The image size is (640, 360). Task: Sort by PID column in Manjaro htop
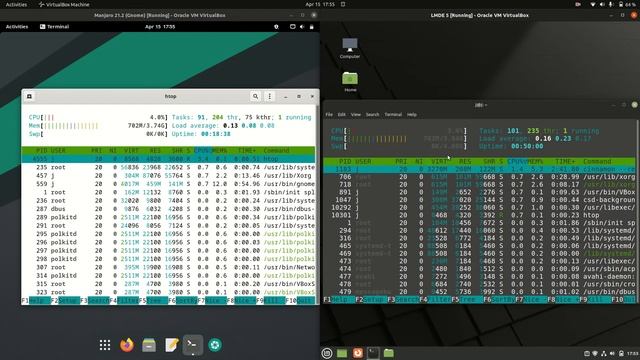click(x=42, y=150)
